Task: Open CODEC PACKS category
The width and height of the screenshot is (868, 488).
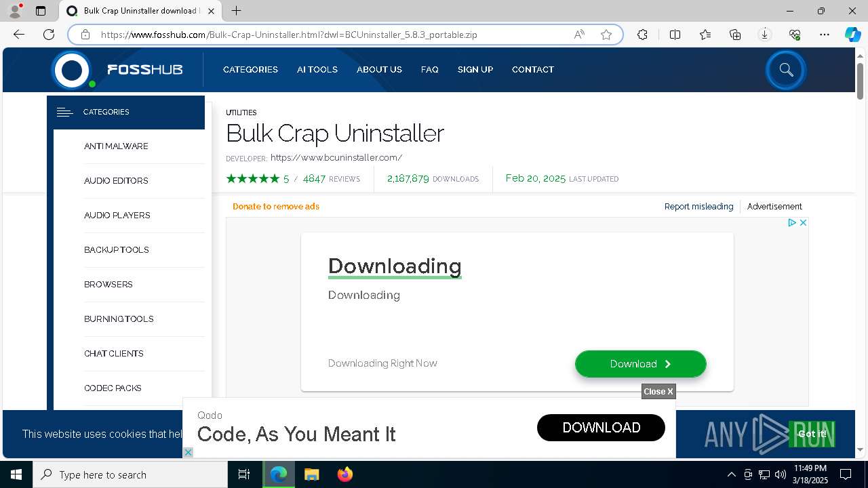Action: pyautogui.click(x=113, y=388)
